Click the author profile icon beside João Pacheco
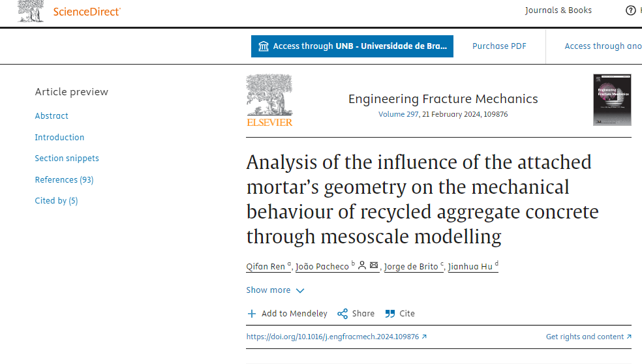 pyautogui.click(x=362, y=265)
